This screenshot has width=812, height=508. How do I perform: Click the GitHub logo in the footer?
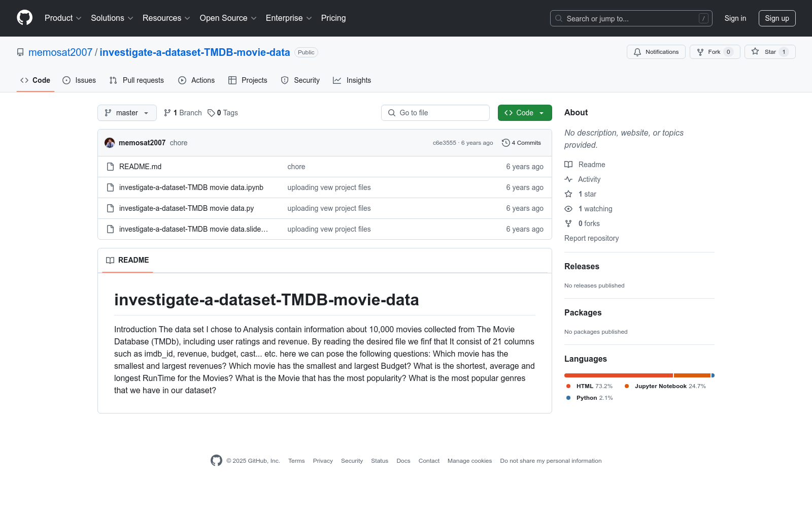click(x=216, y=461)
